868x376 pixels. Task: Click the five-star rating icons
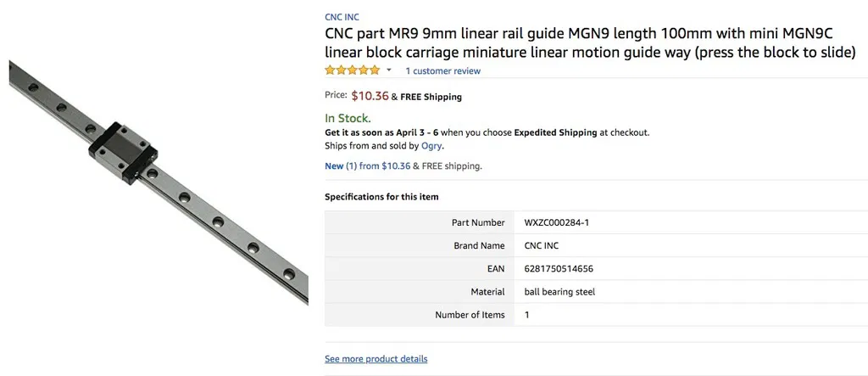(352, 70)
